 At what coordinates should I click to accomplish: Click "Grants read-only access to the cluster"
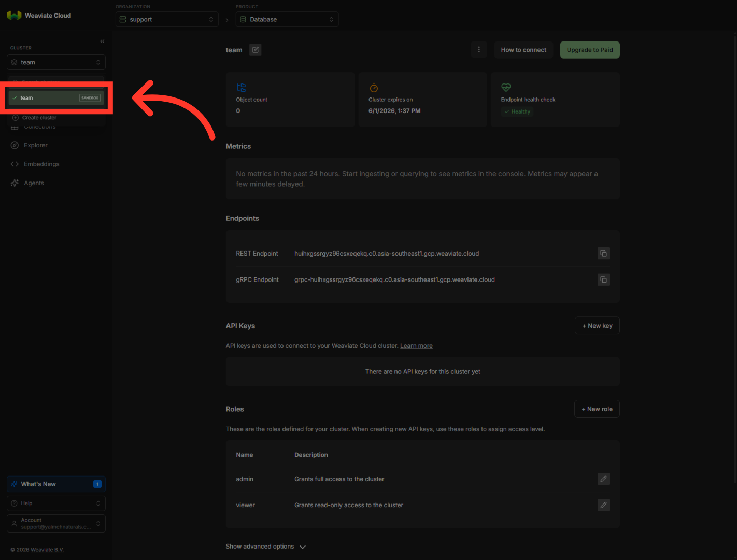coord(349,505)
